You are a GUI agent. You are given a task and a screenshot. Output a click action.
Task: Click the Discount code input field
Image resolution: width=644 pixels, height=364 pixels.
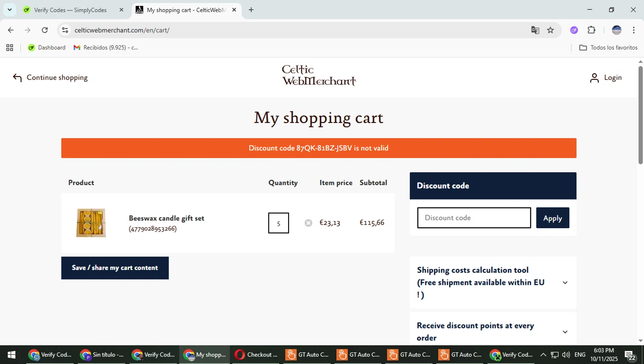coord(474,218)
